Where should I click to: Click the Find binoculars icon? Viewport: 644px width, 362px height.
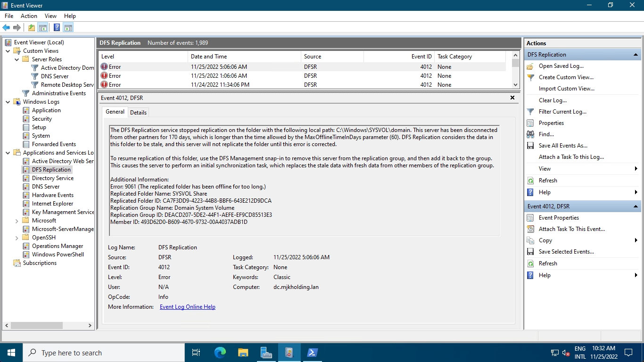[530, 134]
